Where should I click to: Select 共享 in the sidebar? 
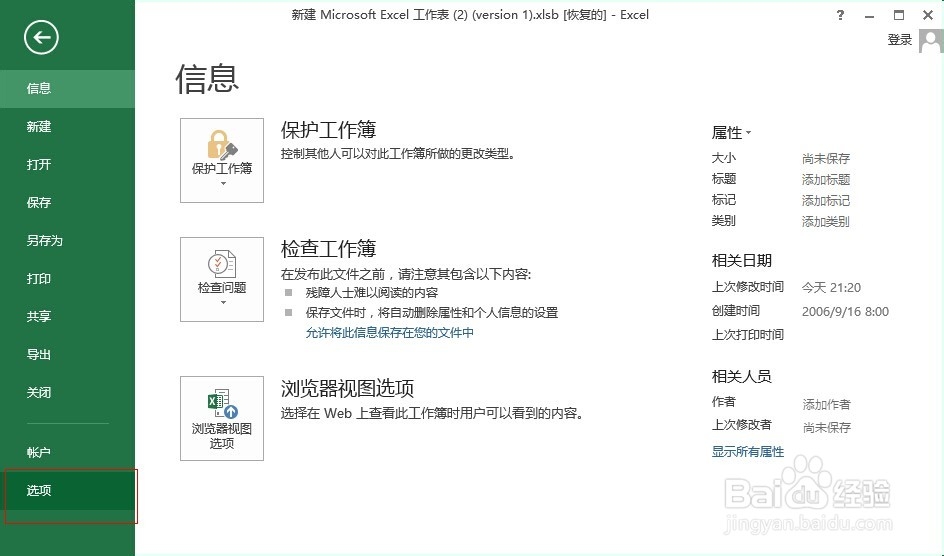click(x=67, y=316)
